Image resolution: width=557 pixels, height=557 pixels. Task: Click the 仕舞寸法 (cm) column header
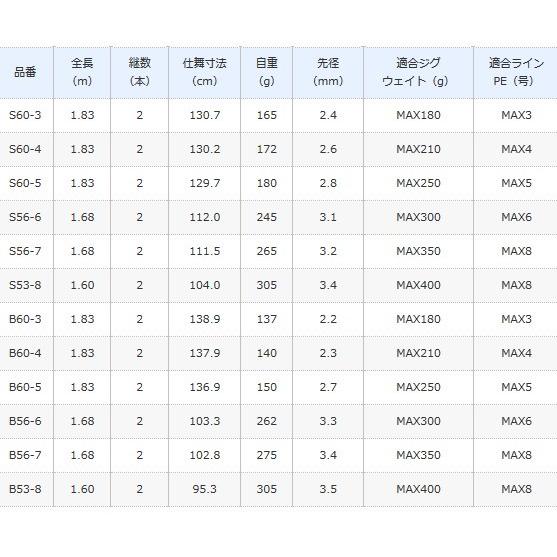pyautogui.click(x=205, y=72)
